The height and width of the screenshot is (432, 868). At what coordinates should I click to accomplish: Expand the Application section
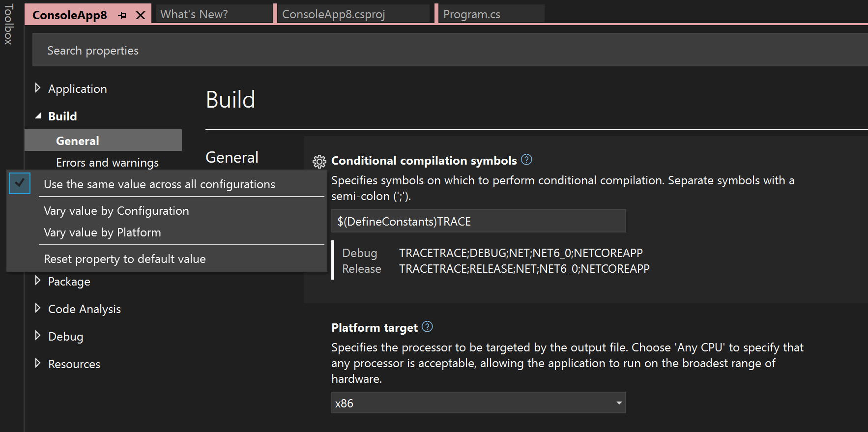click(x=38, y=88)
